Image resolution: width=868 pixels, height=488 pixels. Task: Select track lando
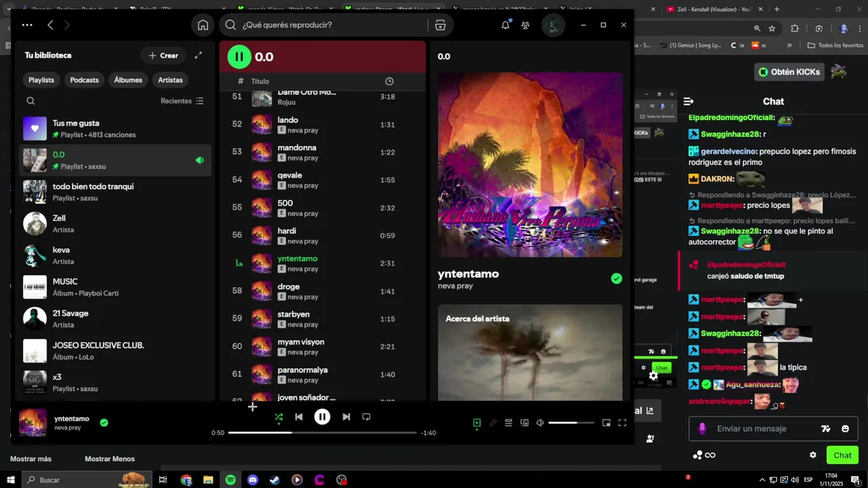tap(323, 125)
